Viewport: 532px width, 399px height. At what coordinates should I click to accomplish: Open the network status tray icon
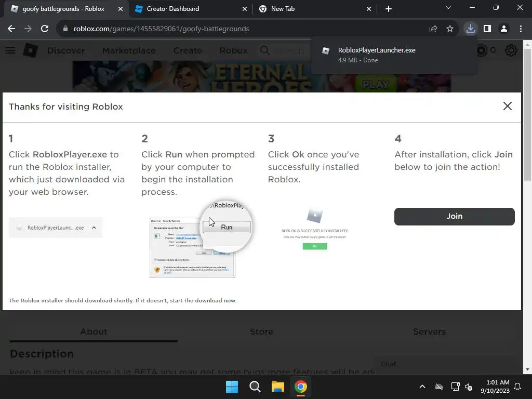pyautogui.click(x=455, y=387)
